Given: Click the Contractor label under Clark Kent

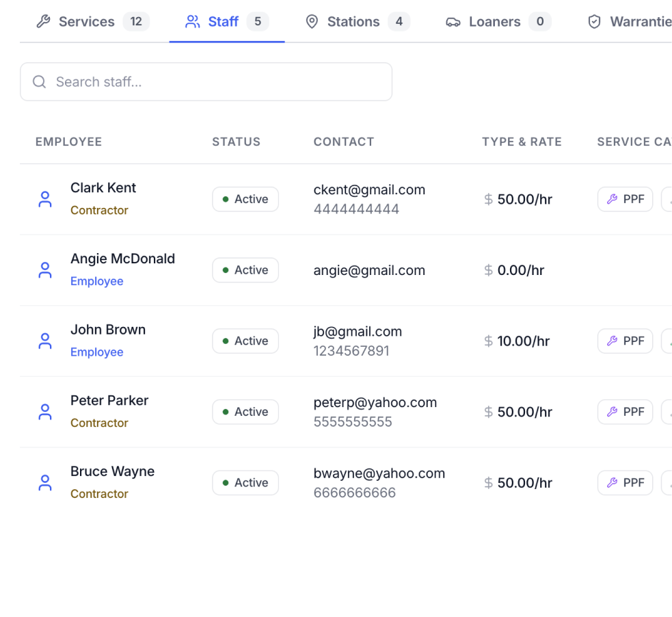Looking at the screenshot, I should pyautogui.click(x=99, y=211).
